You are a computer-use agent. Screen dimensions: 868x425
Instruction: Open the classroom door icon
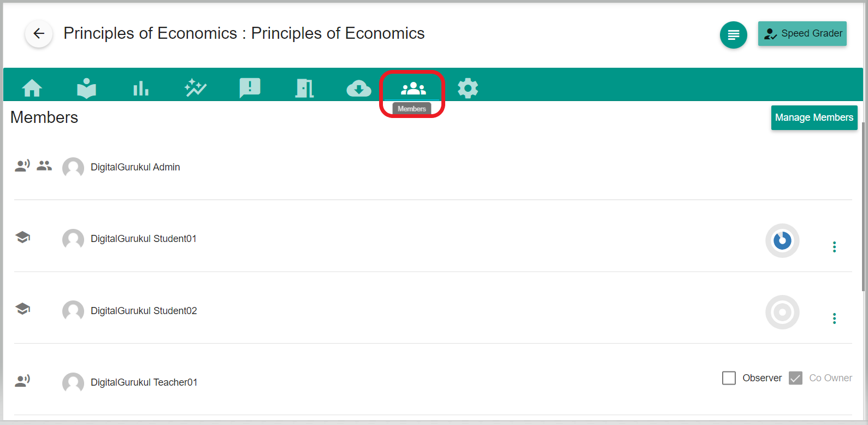(x=304, y=88)
